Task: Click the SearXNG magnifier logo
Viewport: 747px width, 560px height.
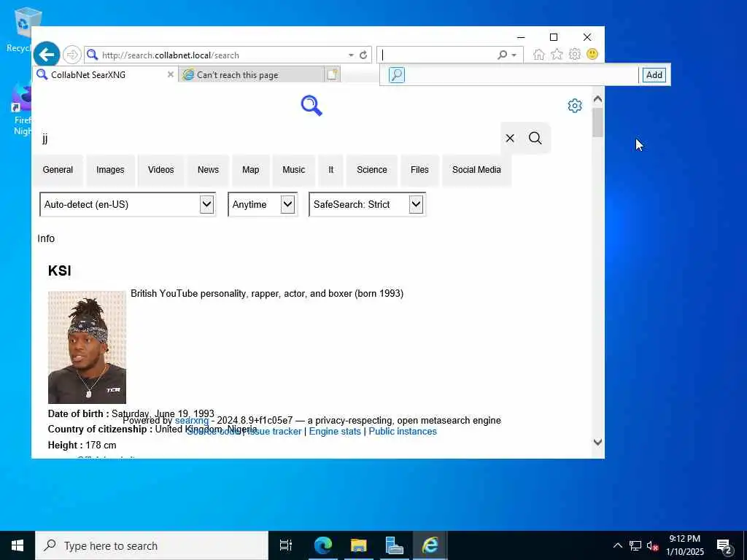Action: tap(311, 105)
